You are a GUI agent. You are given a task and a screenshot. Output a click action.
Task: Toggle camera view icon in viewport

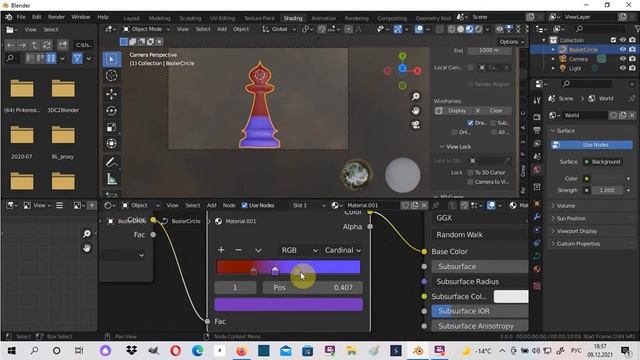click(x=416, y=125)
